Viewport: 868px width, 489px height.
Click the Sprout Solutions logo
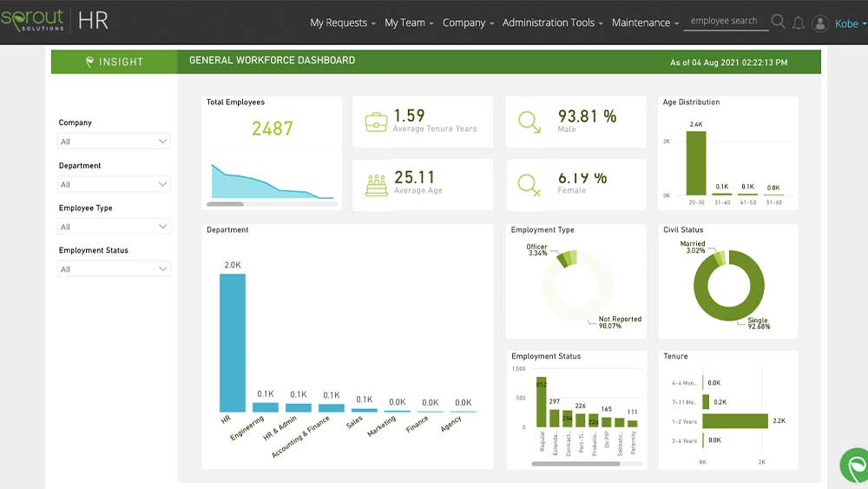tap(32, 20)
